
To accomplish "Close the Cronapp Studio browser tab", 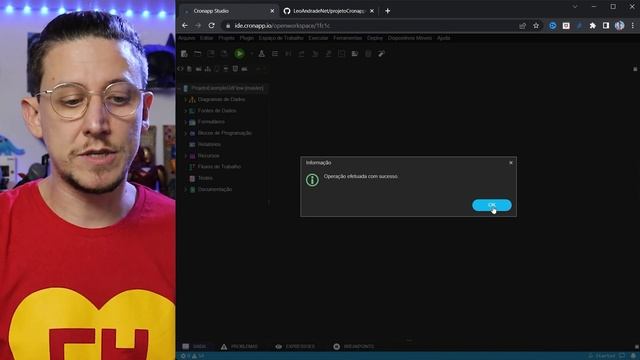I will [272, 11].
